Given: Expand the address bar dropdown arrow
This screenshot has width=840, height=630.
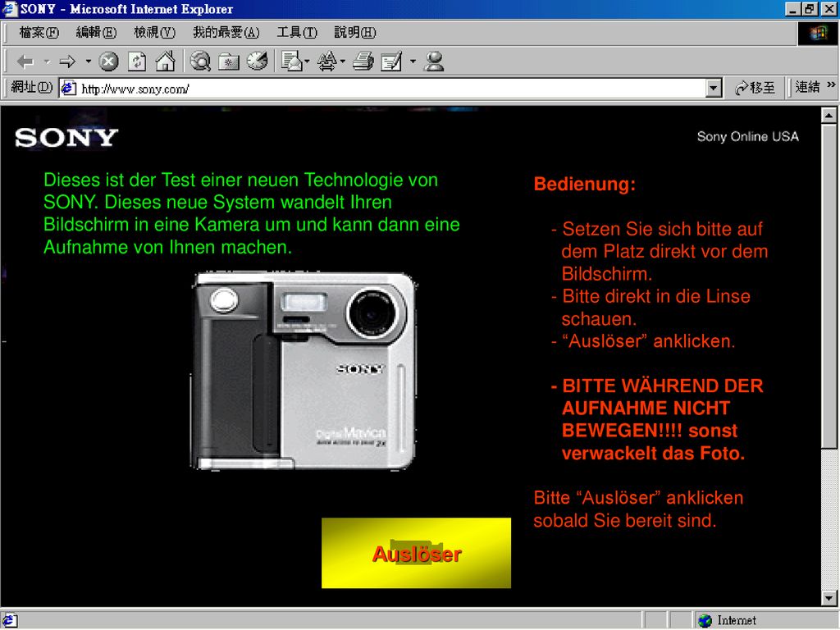Looking at the screenshot, I should 713,89.
